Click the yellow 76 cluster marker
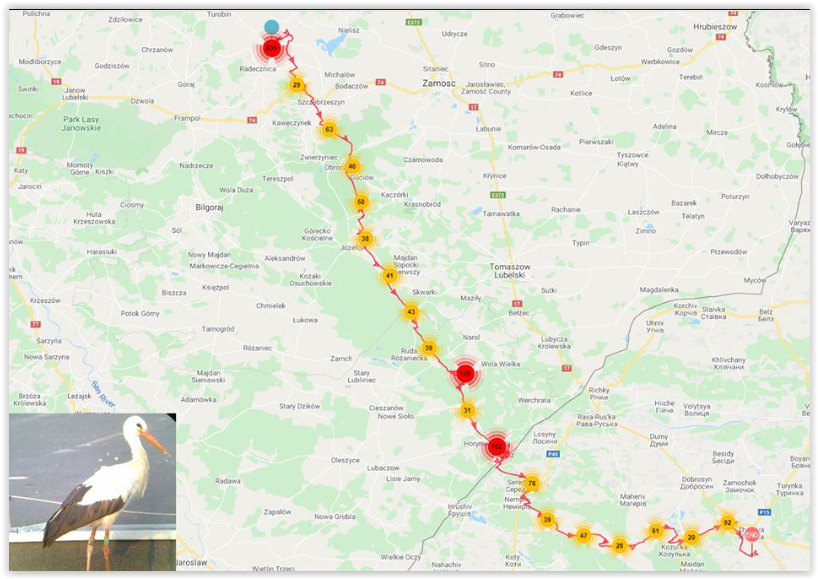Image resolution: width=818 pixels, height=579 pixels. (x=532, y=483)
